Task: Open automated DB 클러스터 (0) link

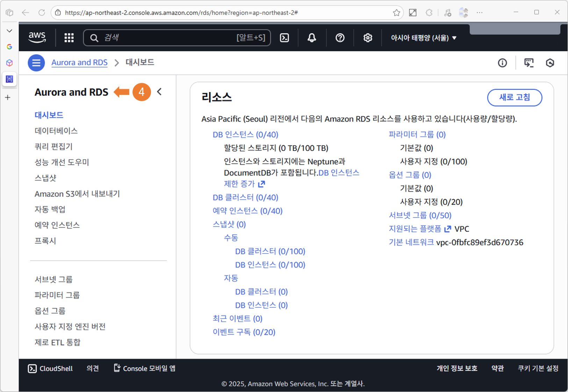Action: click(x=261, y=292)
